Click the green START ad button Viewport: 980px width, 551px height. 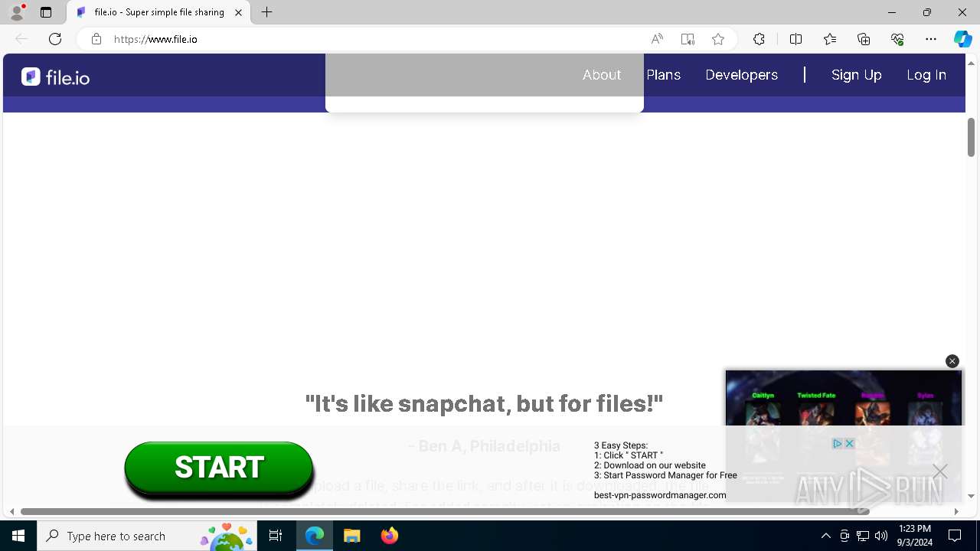219,468
